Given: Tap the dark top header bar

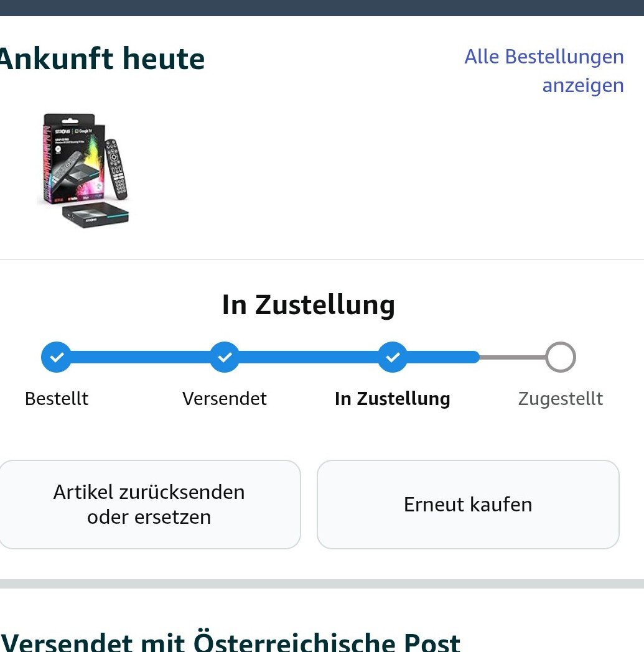Looking at the screenshot, I should (322, 8).
